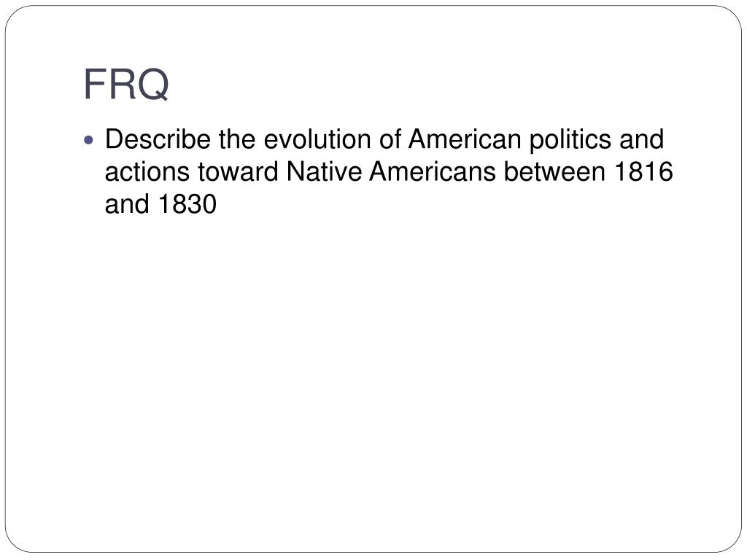Click the year 1816
747x560 pixels.
[643, 172]
